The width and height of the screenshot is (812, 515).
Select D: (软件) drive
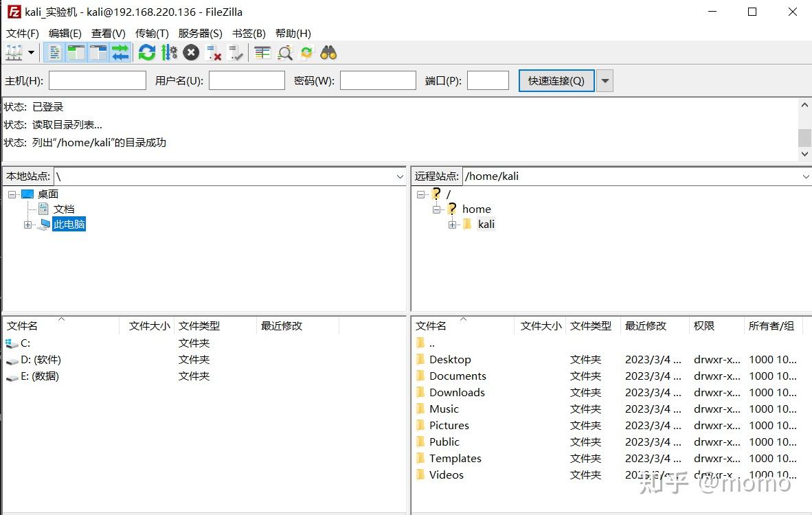(x=41, y=359)
